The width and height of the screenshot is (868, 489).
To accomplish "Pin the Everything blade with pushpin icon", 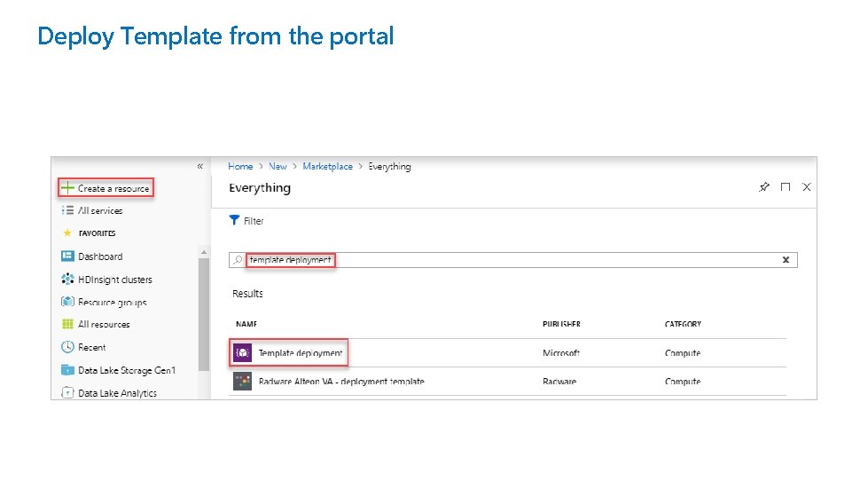I will 764,187.
